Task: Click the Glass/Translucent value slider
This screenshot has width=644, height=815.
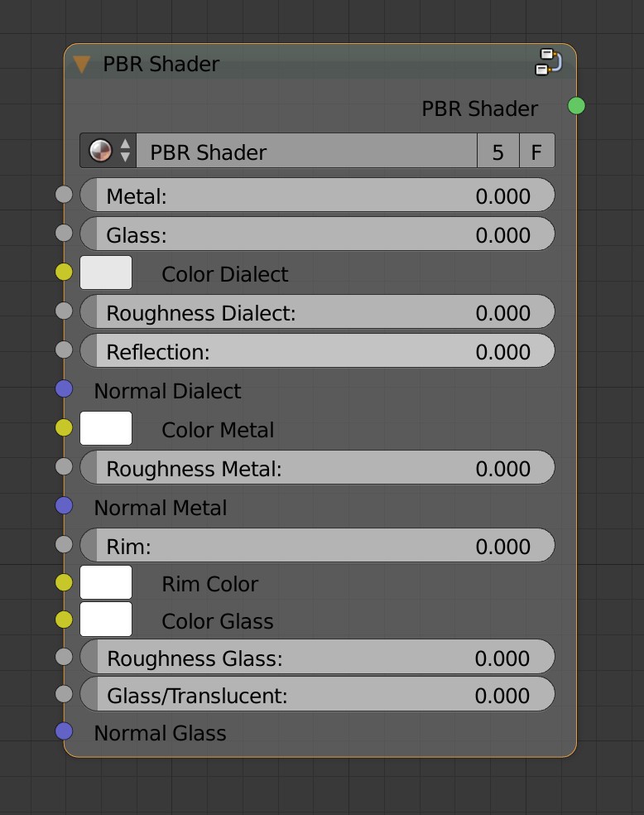Action: tap(317, 694)
